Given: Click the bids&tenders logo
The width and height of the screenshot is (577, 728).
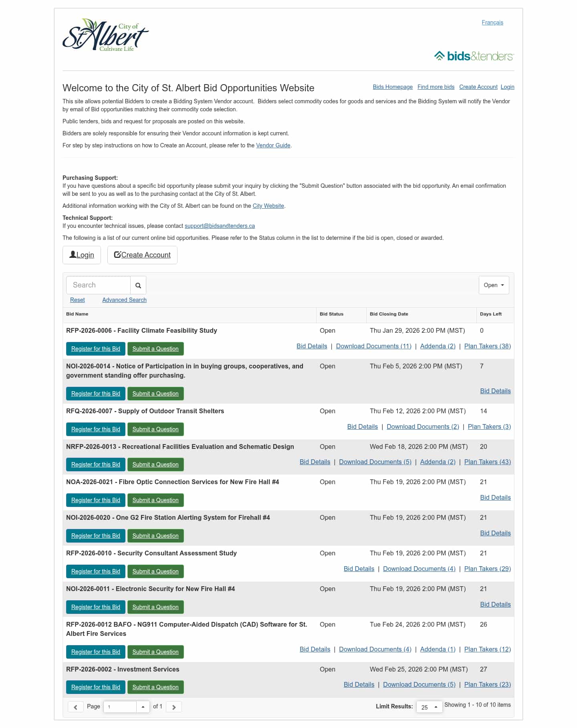Looking at the screenshot, I should click(474, 56).
